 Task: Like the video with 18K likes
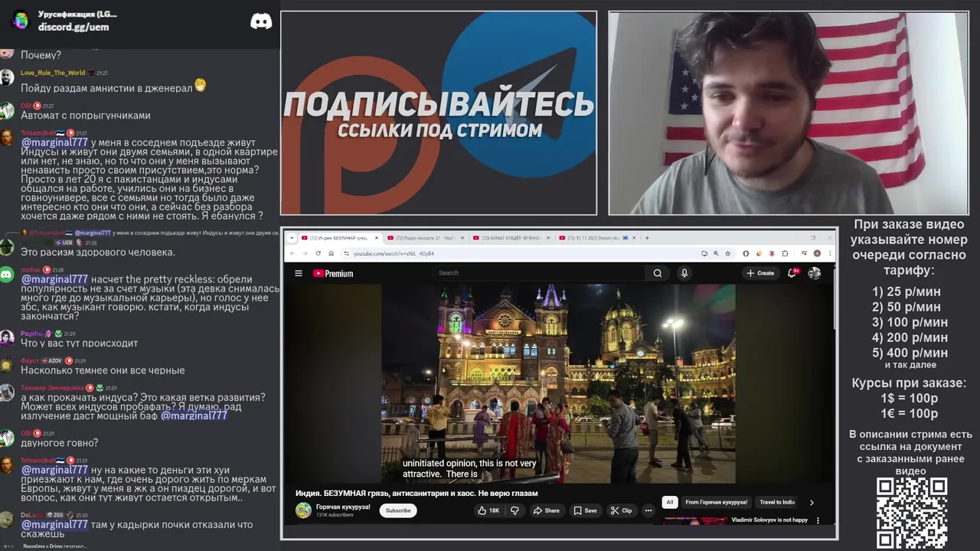pyautogui.click(x=488, y=510)
